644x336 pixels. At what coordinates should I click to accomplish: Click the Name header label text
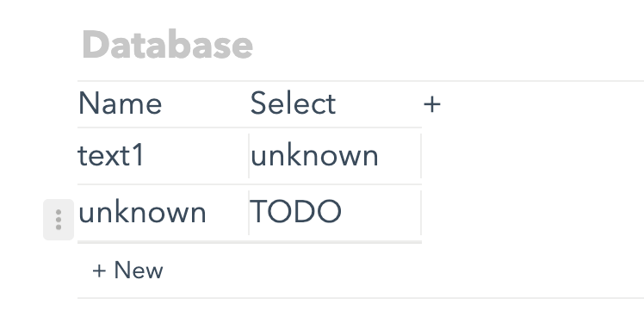120,103
